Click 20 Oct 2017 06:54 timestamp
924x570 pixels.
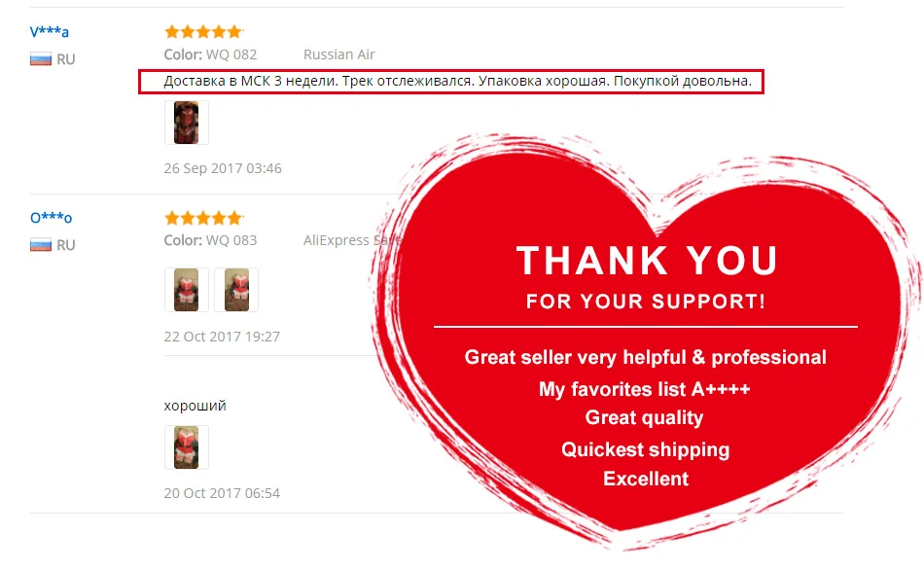click(x=222, y=493)
